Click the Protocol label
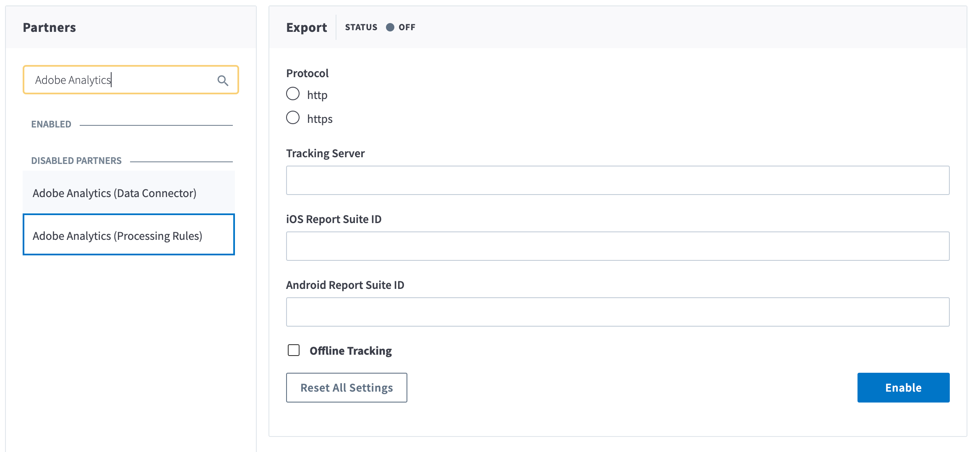Image resolution: width=980 pixels, height=452 pixels. [308, 73]
